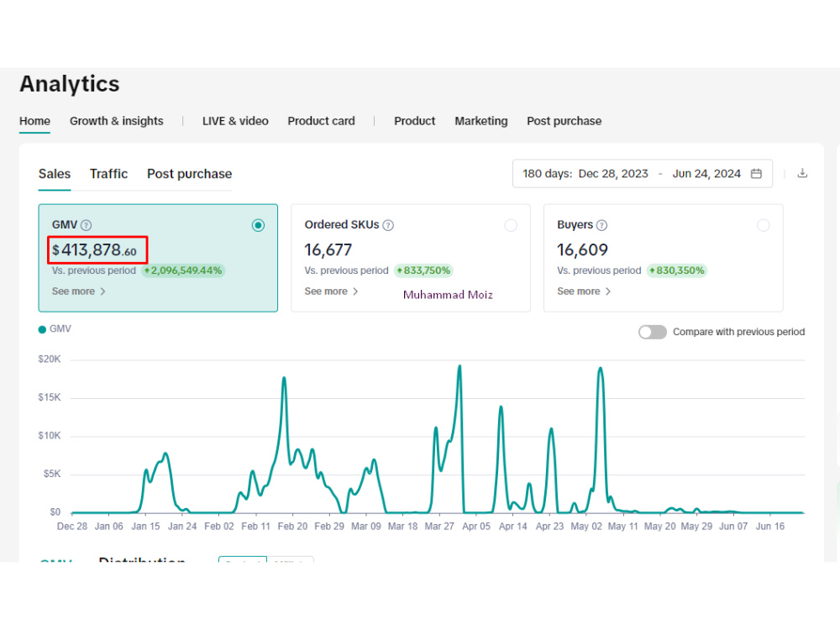Viewport: 840px width, 630px height.
Task: Expand See more under Ordered SKUs
Action: click(331, 291)
